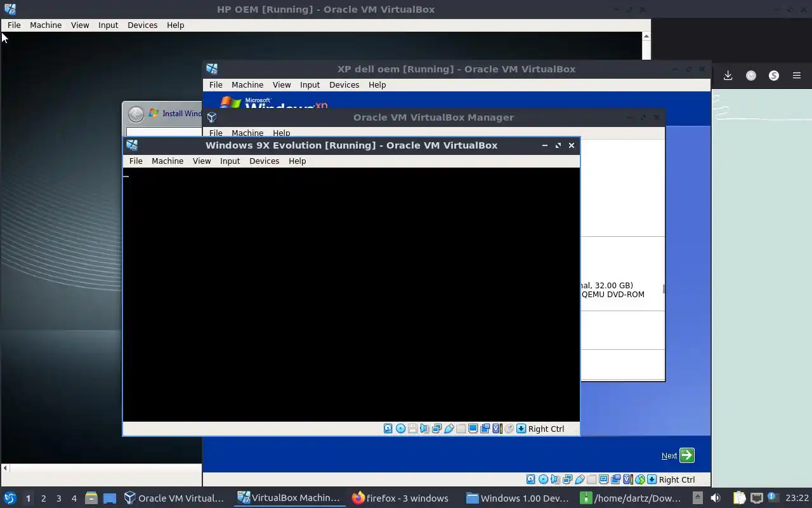Open File menu in HP OEM window
The width and height of the screenshot is (812, 508).
click(14, 25)
